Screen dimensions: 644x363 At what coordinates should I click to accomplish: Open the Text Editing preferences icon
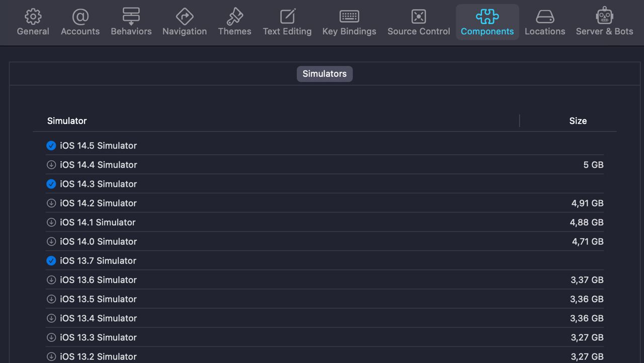click(287, 17)
